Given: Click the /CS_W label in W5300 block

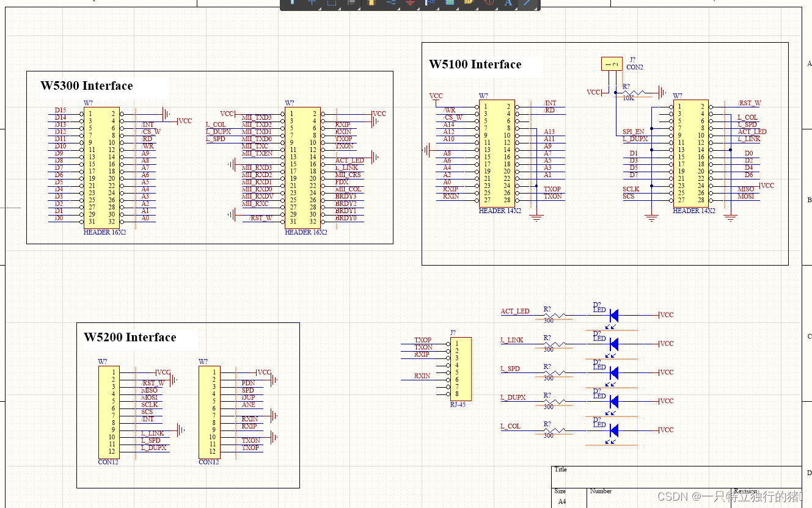Looking at the screenshot, I should coord(151,132).
